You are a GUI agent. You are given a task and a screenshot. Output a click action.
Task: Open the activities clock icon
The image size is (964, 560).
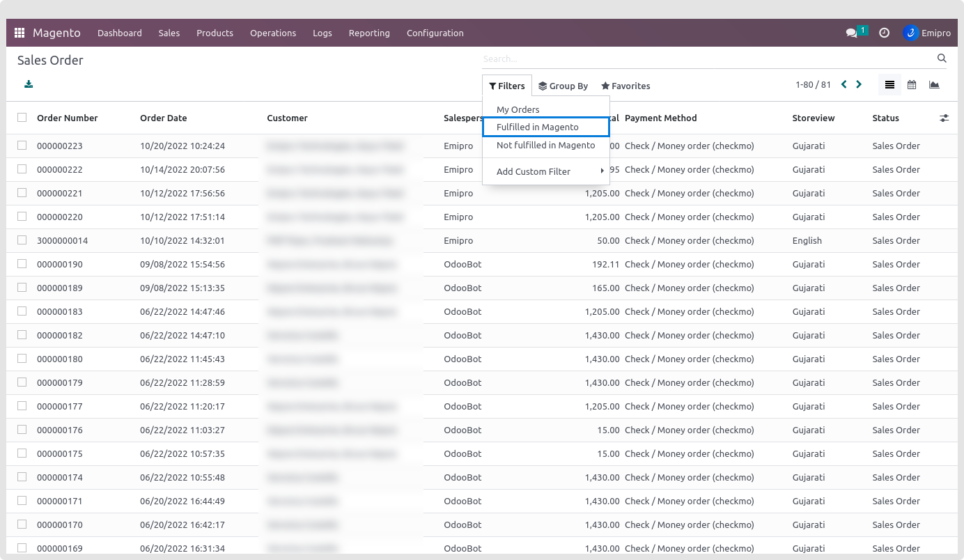click(x=884, y=33)
